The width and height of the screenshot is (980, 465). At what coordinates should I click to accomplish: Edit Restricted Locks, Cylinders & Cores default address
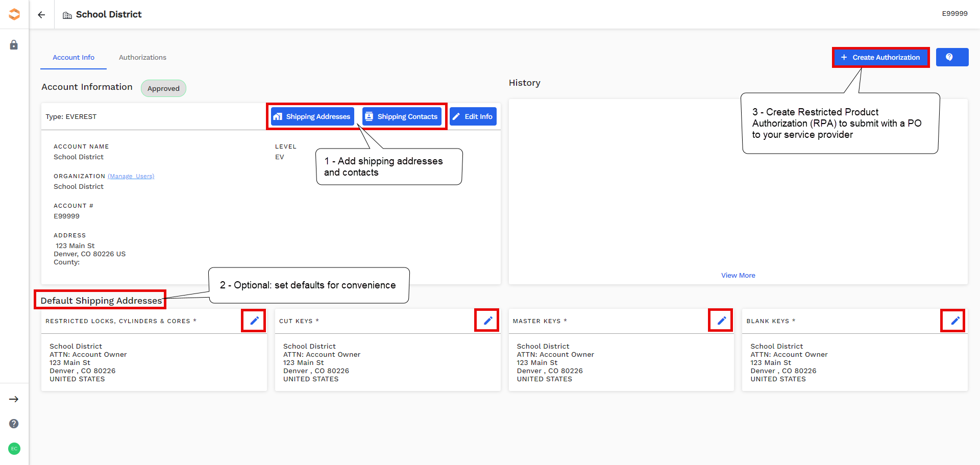[254, 321]
